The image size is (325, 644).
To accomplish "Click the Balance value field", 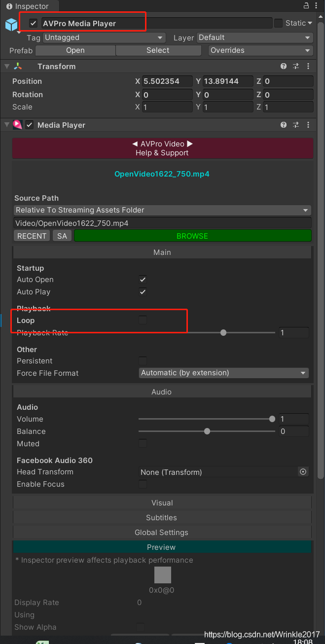I will (x=294, y=431).
